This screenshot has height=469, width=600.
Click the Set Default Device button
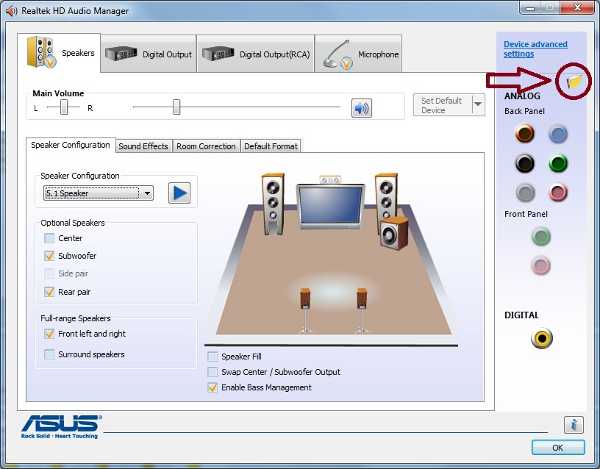point(442,105)
